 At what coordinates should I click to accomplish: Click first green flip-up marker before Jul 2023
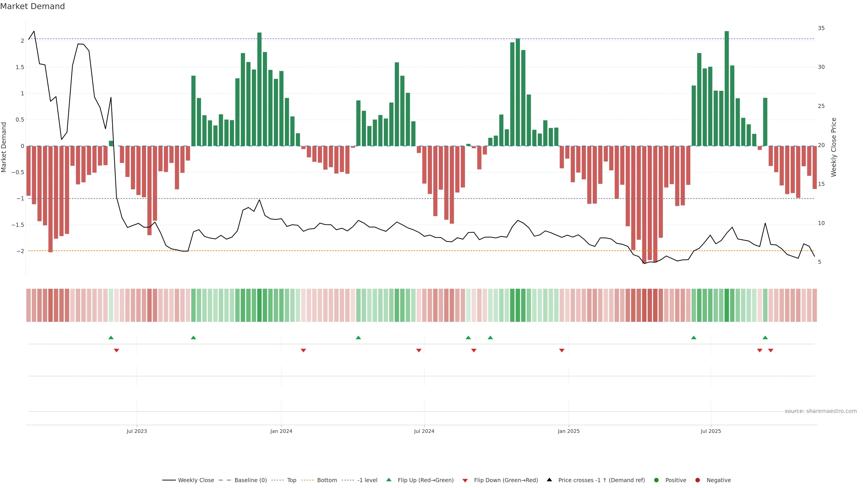(x=111, y=338)
